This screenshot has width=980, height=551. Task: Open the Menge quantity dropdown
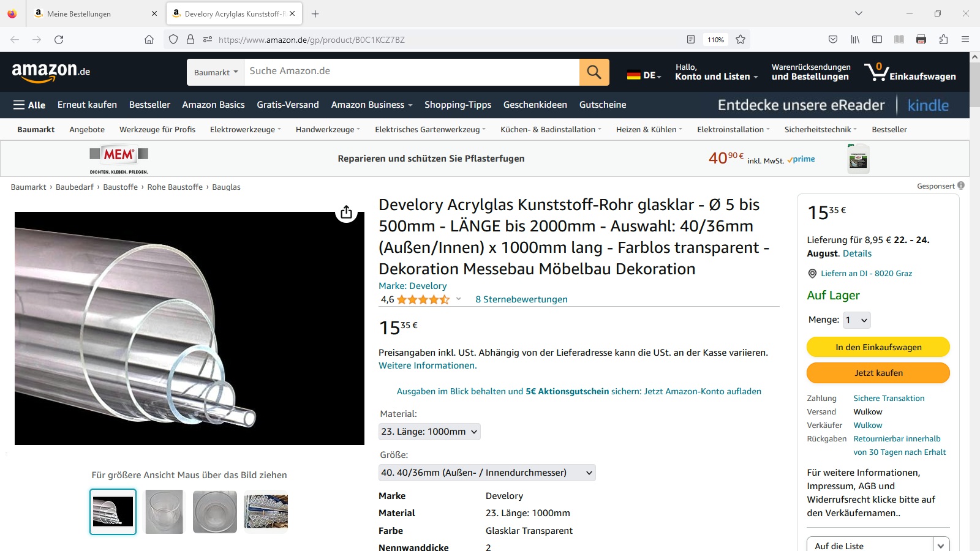tap(857, 320)
